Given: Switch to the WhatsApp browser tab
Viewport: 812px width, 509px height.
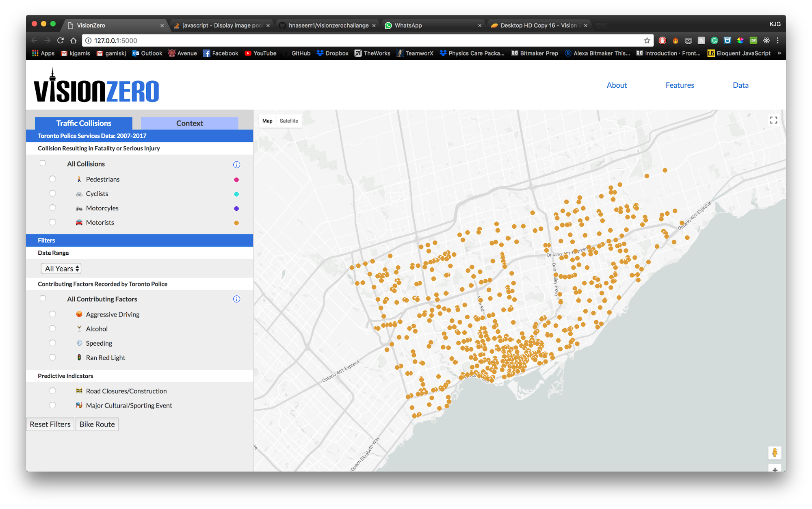Looking at the screenshot, I should (x=433, y=25).
